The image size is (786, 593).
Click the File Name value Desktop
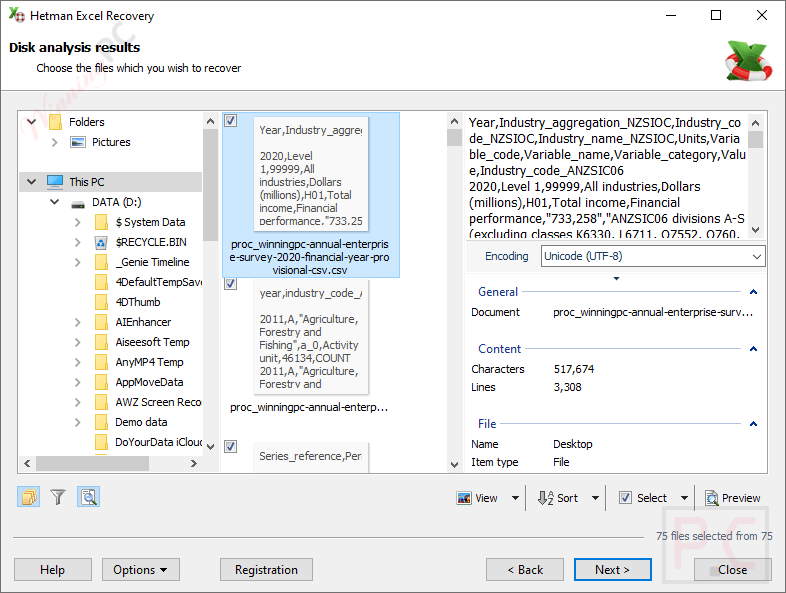click(572, 445)
